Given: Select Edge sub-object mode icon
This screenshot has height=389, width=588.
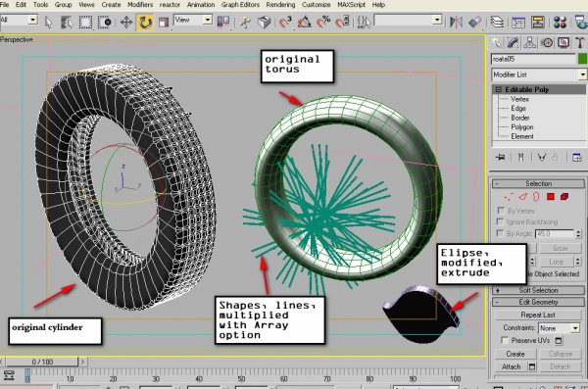Looking at the screenshot, I should click(522, 197).
